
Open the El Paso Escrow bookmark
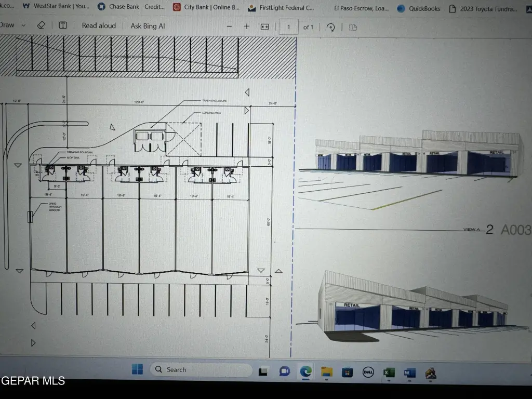point(362,8)
